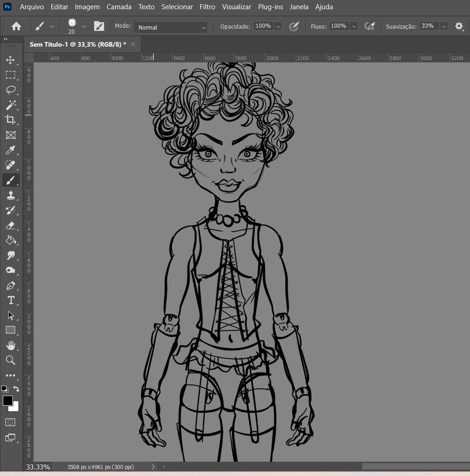The height and width of the screenshot is (476, 470).
Task: Open the Selecionar menu
Action: [177, 7]
